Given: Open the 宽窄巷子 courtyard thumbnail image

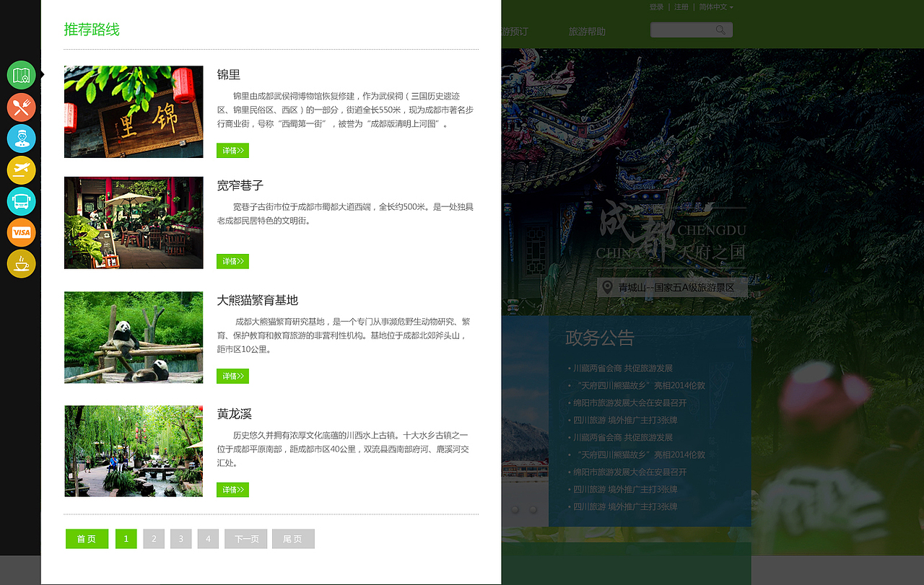Looking at the screenshot, I should click(133, 223).
